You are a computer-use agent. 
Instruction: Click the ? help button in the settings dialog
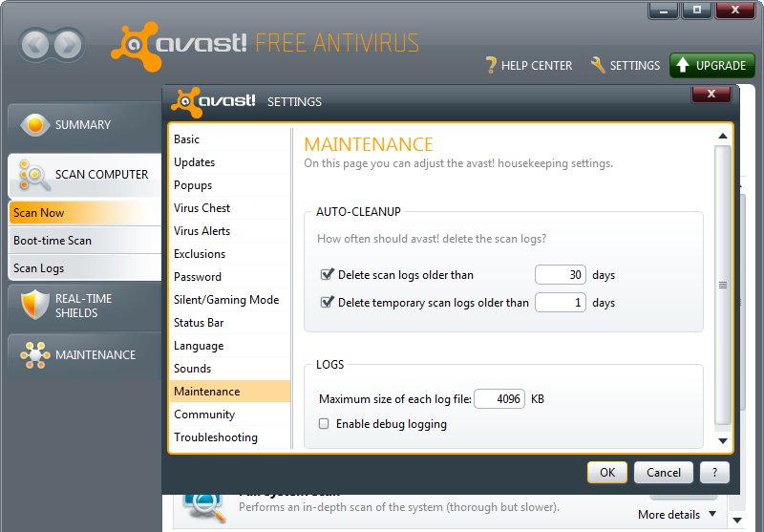coord(714,473)
